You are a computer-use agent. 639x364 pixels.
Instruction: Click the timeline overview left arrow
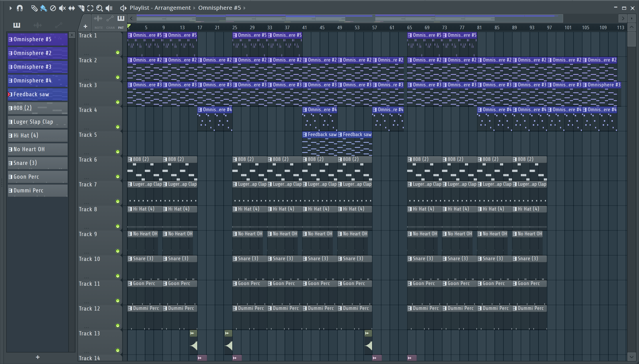(131, 18)
